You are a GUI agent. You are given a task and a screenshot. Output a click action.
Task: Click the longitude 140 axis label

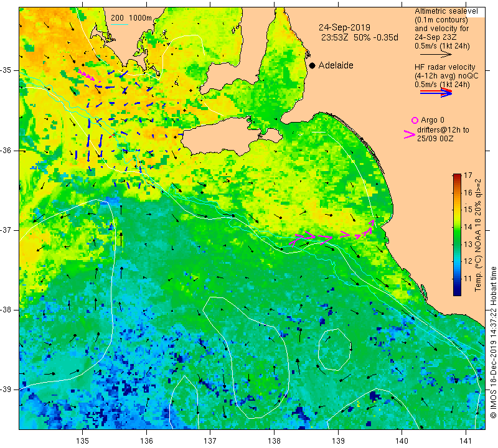coord(402,441)
